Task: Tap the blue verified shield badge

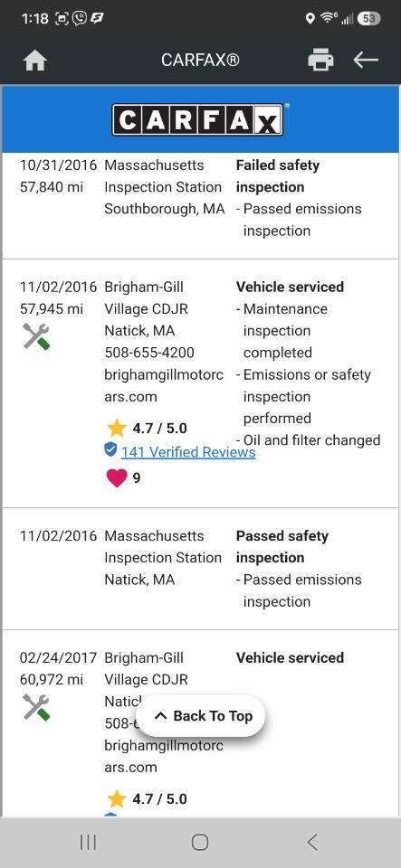Action: (110, 450)
